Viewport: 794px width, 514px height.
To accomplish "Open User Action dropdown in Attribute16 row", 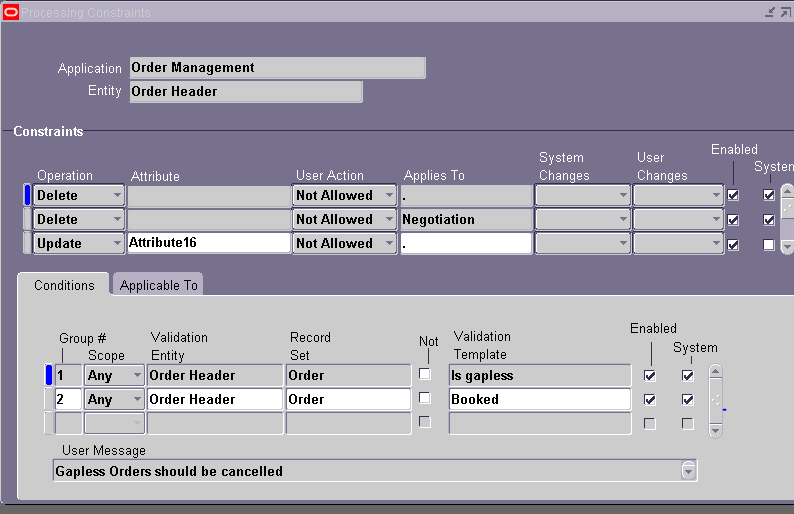I will coord(344,243).
